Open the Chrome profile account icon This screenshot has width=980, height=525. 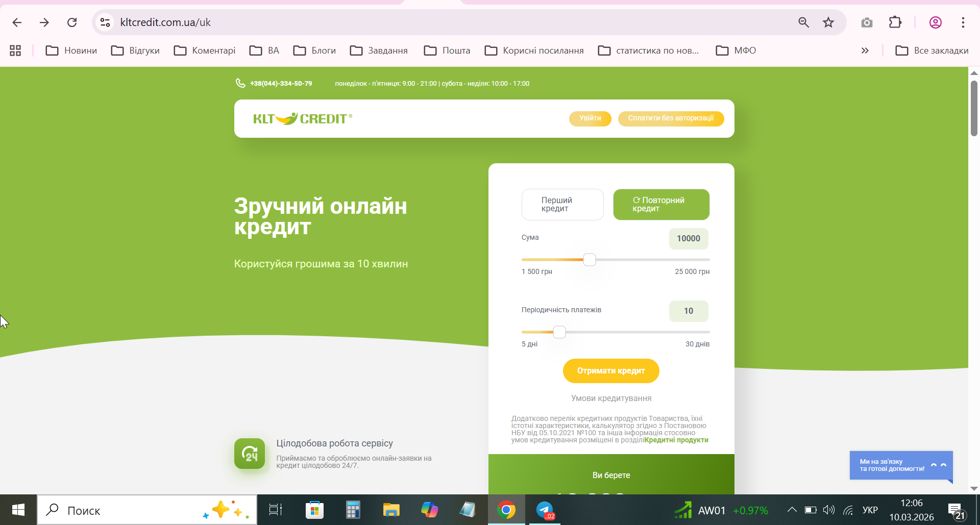pos(936,22)
